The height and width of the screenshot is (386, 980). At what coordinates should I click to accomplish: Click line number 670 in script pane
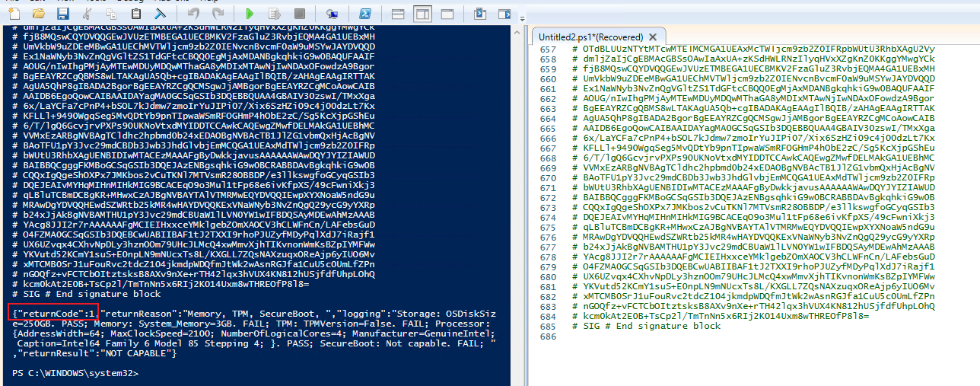point(548,177)
